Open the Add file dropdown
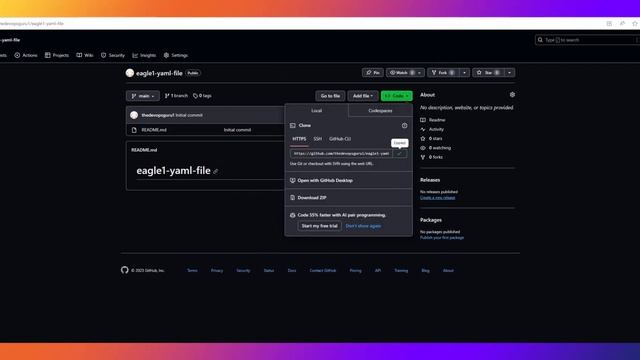Image resolution: width=640 pixels, height=360 pixels. tap(363, 96)
